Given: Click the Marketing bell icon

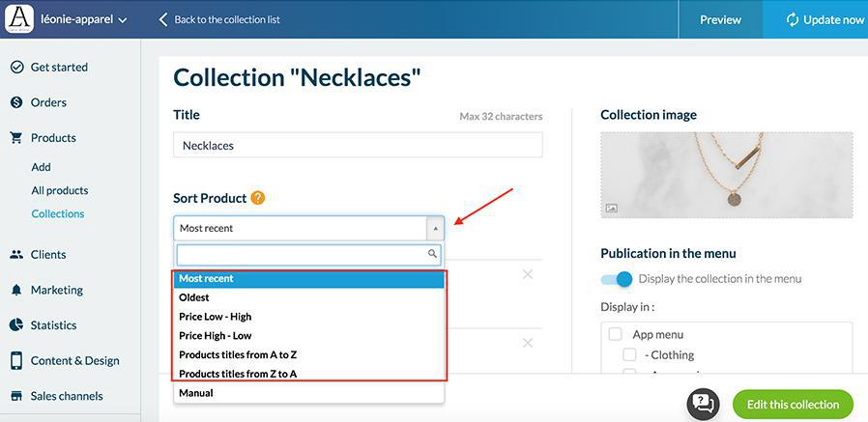Looking at the screenshot, I should tap(16, 290).
